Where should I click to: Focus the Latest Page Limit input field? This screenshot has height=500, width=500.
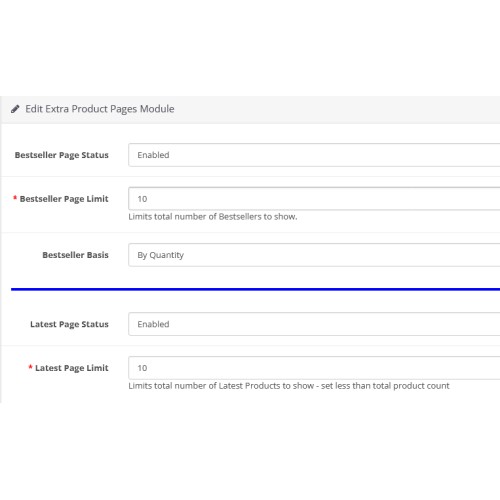coord(314,368)
